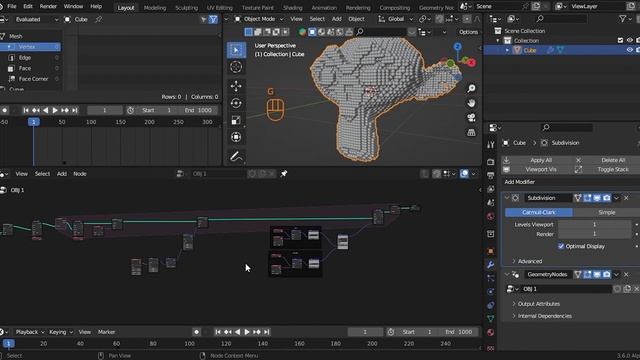Open the Object Data green triangle tab

[x=491, y=319]
